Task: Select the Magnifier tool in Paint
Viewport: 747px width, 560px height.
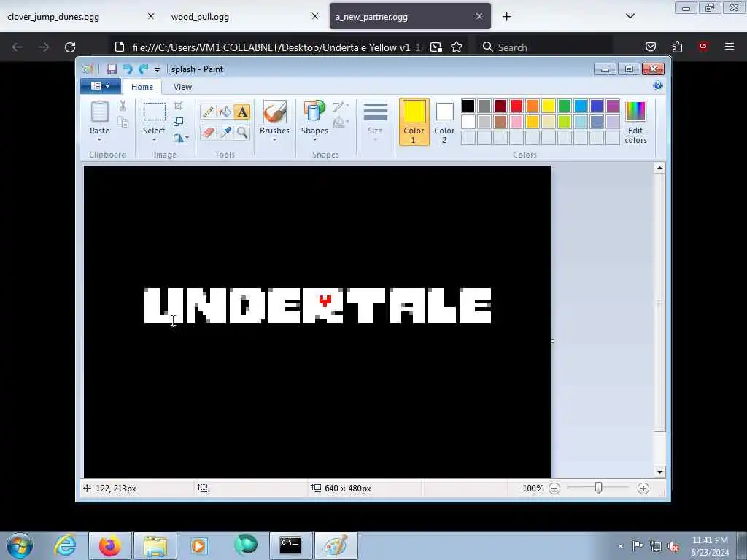Action: (242, 132)
